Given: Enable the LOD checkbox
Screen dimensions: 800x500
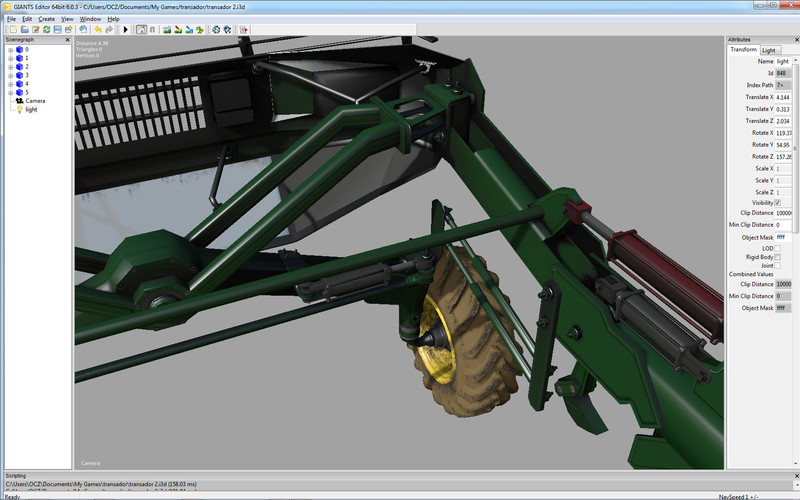Looking at the screenshot, I should click(x=778, y=247).
